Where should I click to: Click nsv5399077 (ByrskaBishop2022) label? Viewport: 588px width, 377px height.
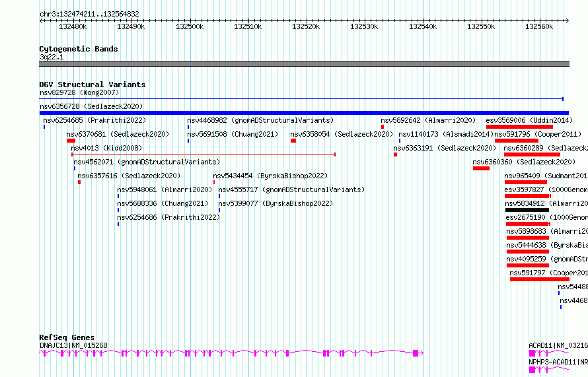point(276,203)
